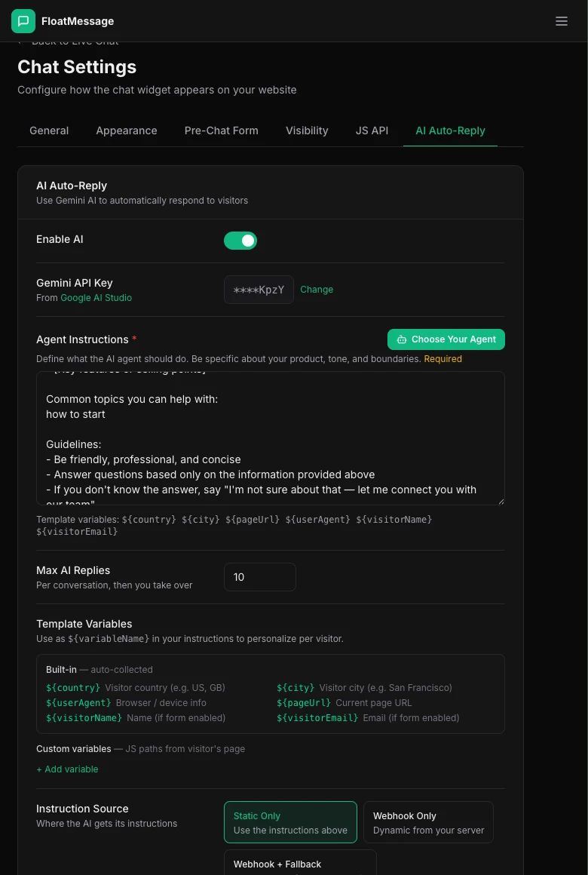Click Back to Live Chat
The width and height of the screenshot is (588, 875).
pyautogui.click(x=75, y=41)
